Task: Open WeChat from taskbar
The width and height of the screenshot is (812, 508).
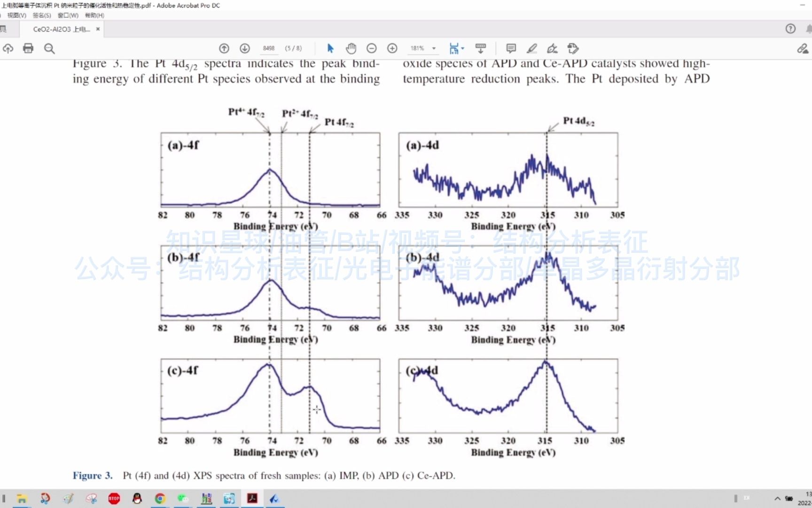Action: click(183, 499)
